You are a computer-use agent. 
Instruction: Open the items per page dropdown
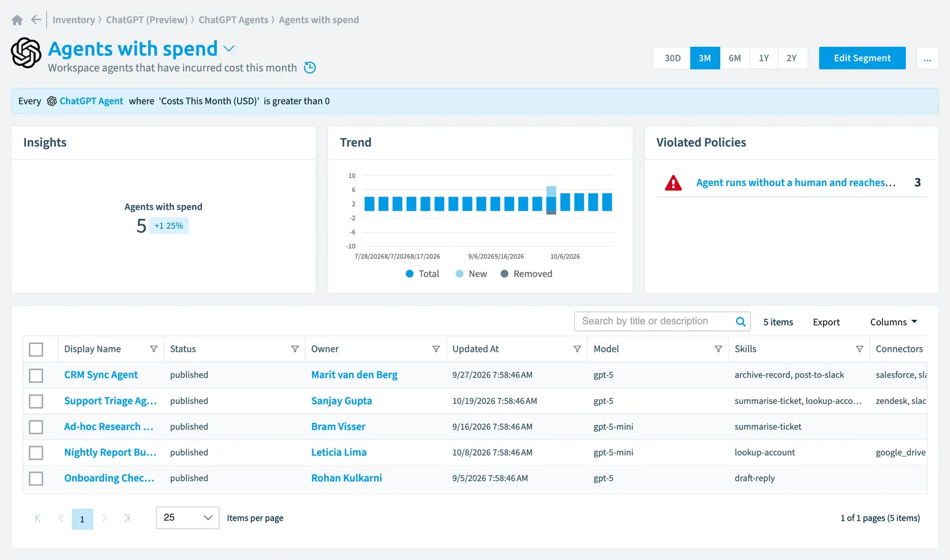pos(188,518)
